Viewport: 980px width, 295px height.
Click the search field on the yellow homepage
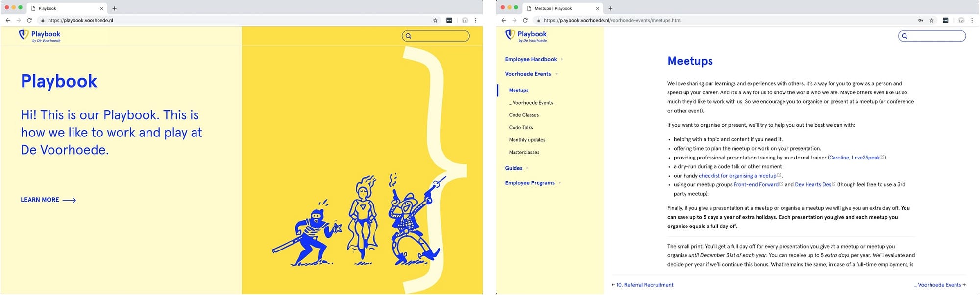436,36
